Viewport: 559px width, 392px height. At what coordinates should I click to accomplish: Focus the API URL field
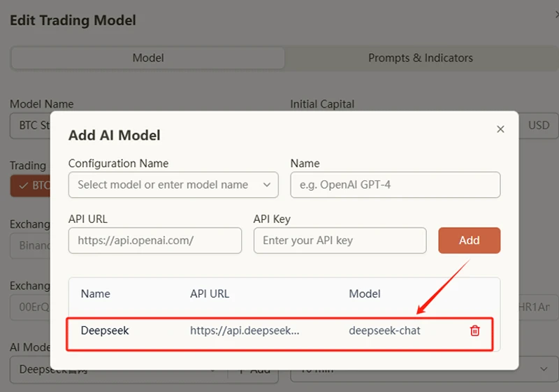click(155, 240)
